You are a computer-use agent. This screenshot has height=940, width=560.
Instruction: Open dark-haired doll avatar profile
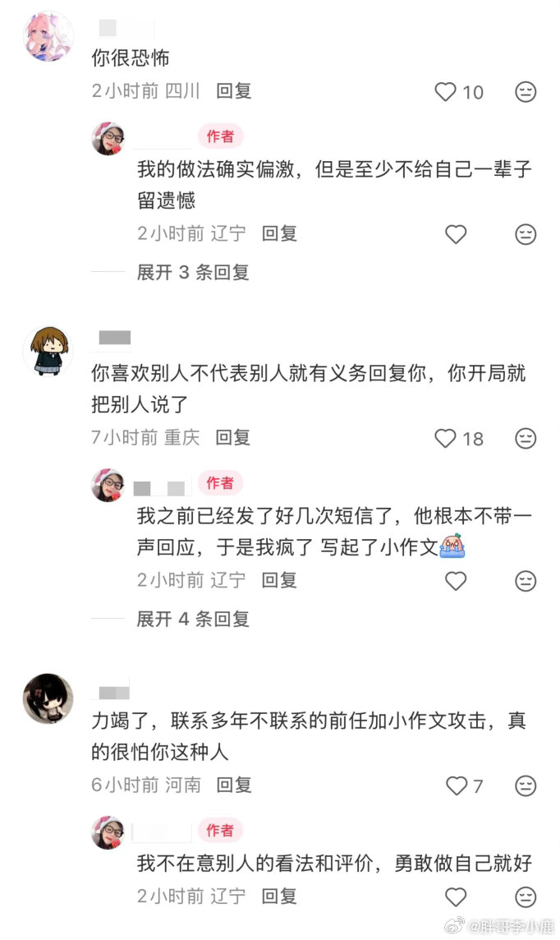[48, 698]
